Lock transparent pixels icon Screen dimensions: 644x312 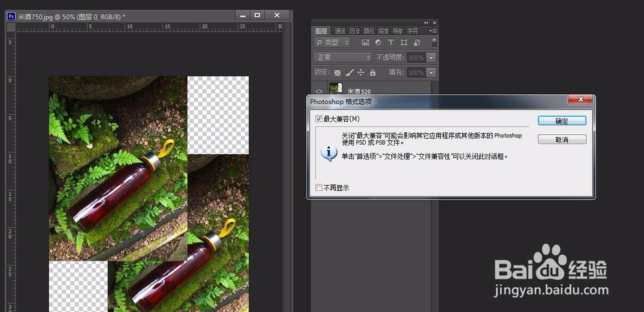coord(337,72)
